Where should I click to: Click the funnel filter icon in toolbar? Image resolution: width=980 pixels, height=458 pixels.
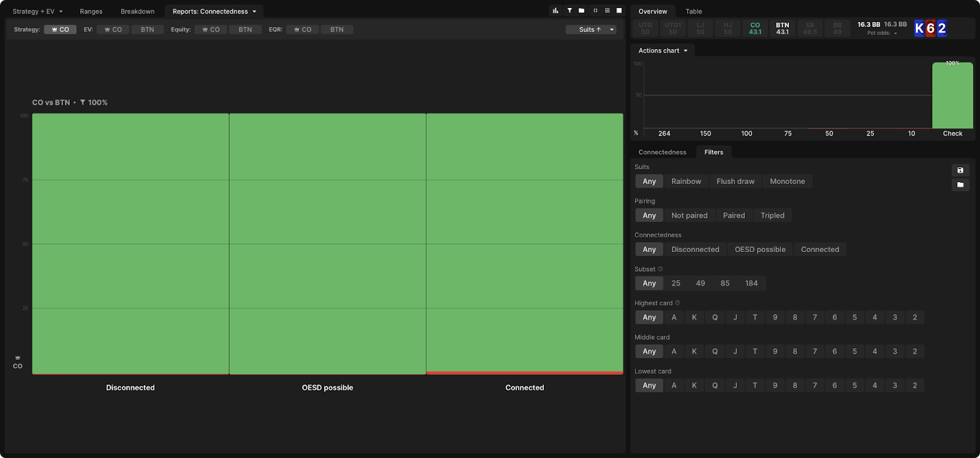[569, 10]
